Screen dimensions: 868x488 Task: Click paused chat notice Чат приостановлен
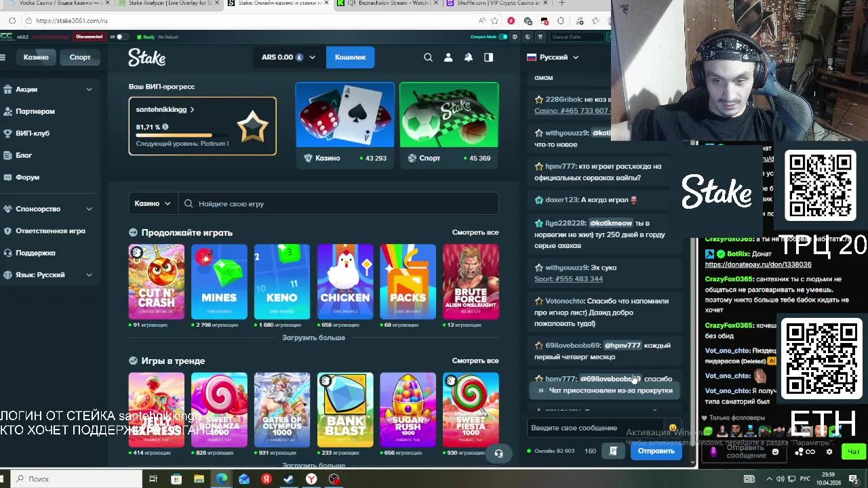(605, 390)
